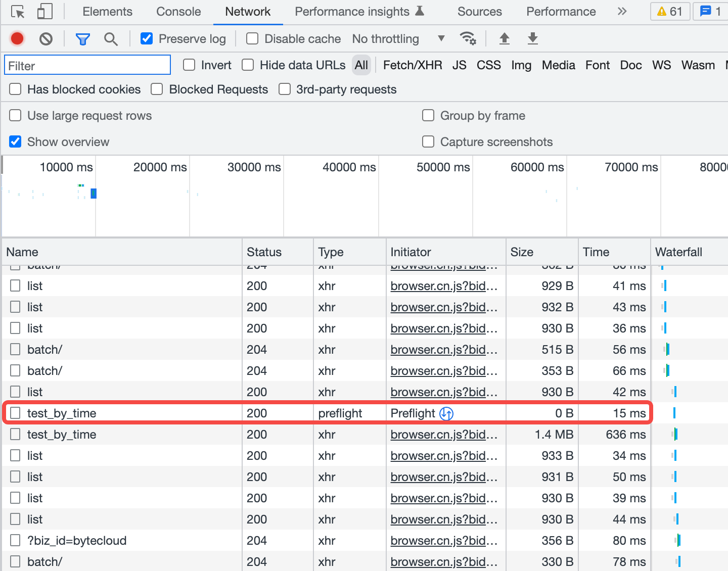The image size is (728, 571).
Task: Filter requests by CSS
Action: (489, 65)
